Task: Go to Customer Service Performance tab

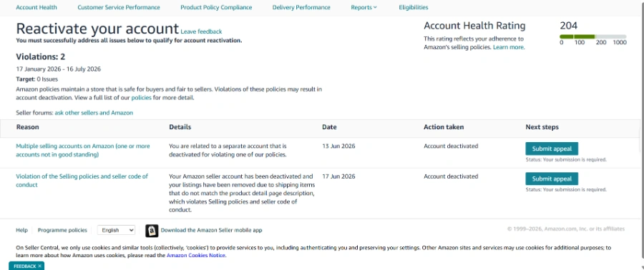Action: [119, 7]
